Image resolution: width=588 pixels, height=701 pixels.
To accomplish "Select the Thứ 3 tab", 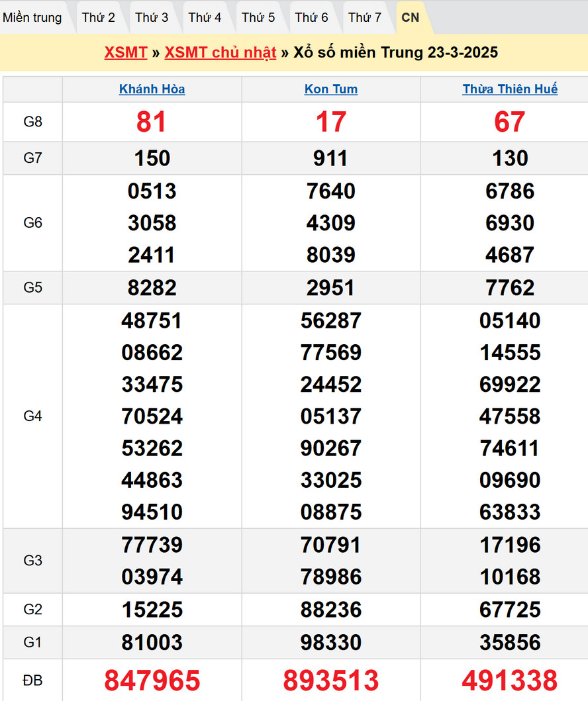I will click(152, 18).
